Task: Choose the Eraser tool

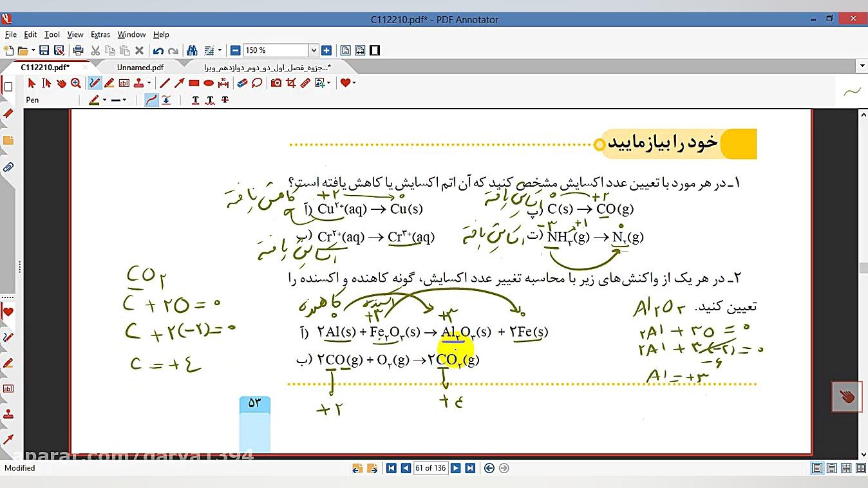Action: (241, 82)
